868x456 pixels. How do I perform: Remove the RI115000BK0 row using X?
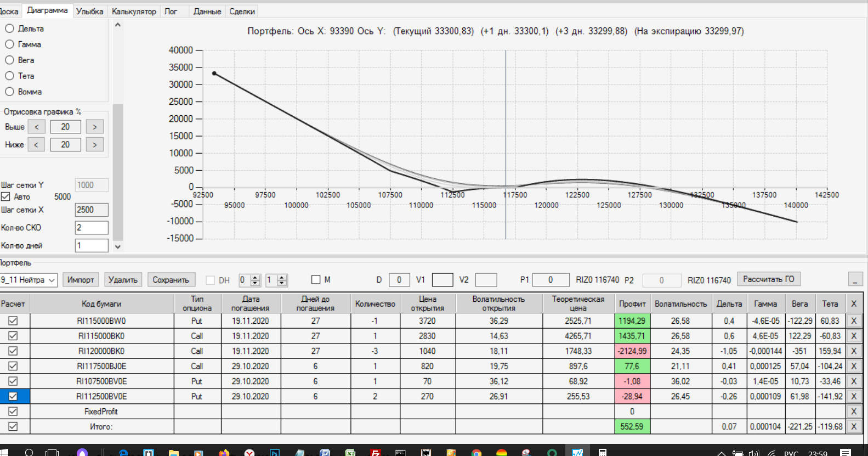tap(854, 336)
